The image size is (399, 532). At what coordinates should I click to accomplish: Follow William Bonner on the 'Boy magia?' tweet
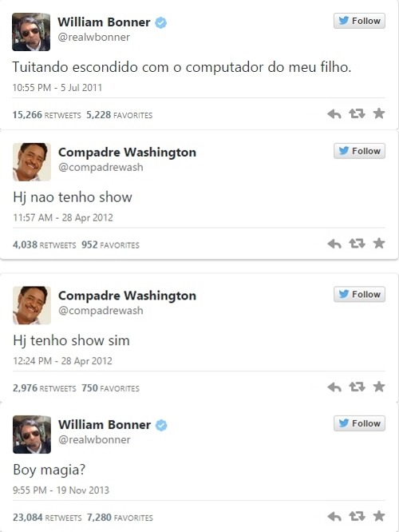point(359,423)
